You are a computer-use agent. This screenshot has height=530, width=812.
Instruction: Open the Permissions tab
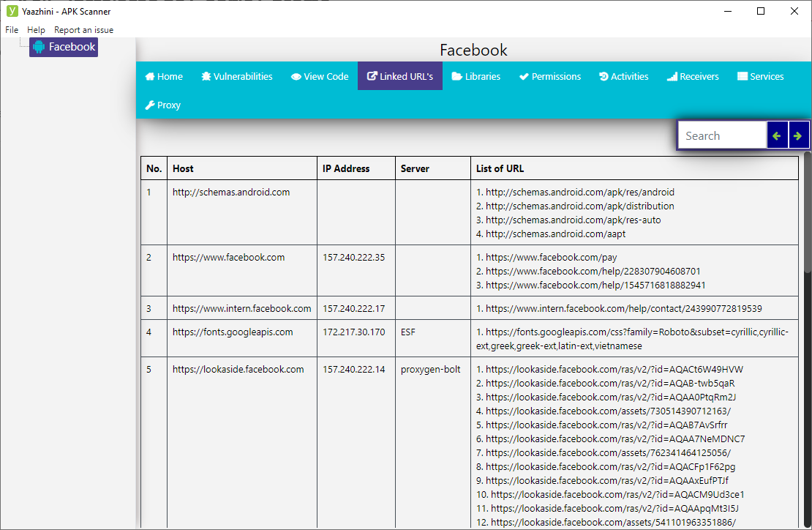tap(550, 76)
